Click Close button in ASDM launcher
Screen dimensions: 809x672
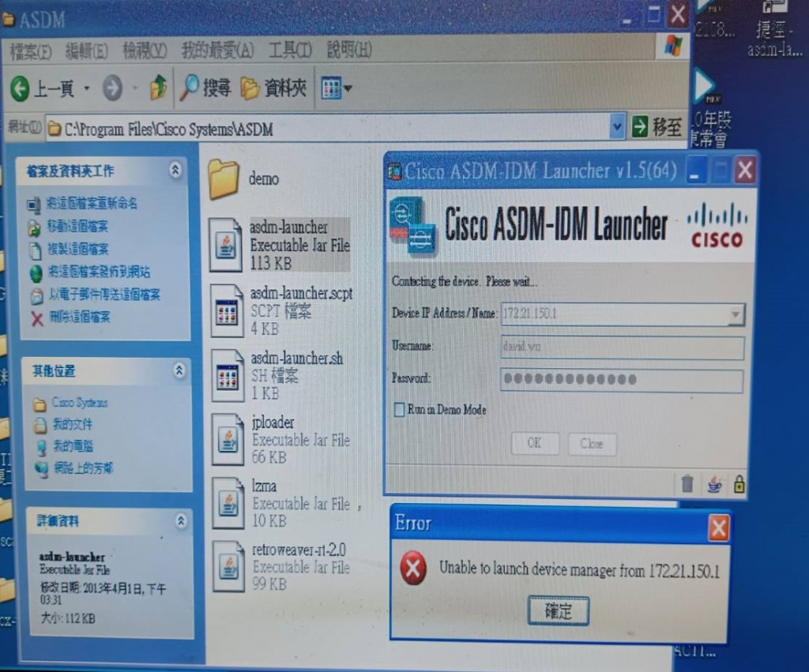click(591, 444)
